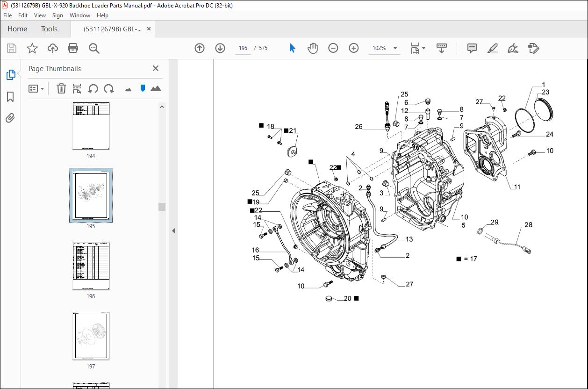This screenshot has width=588, height=389.
Task: Click the 'Page Thumbnails' panel title
Action: tap(55, 69)
